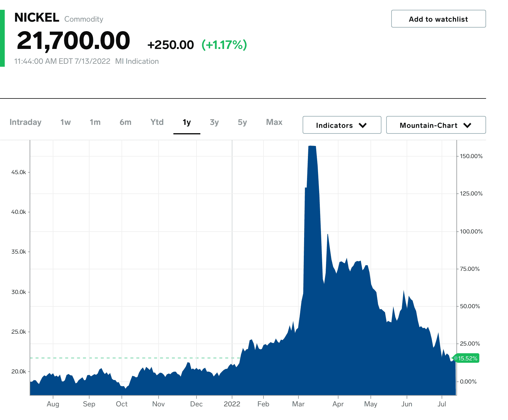Select the 3y timeframe
Viewport: 508px width, 420px height.
click(214, 122)
